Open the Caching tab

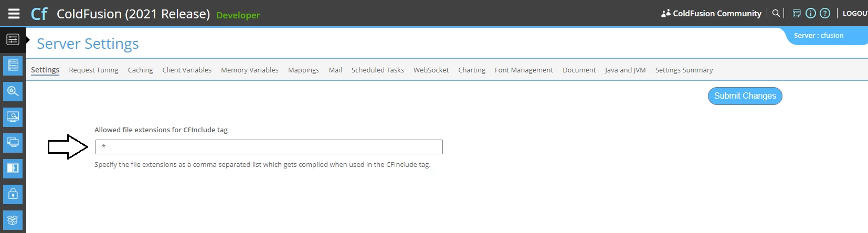click(x=140, y=70)
